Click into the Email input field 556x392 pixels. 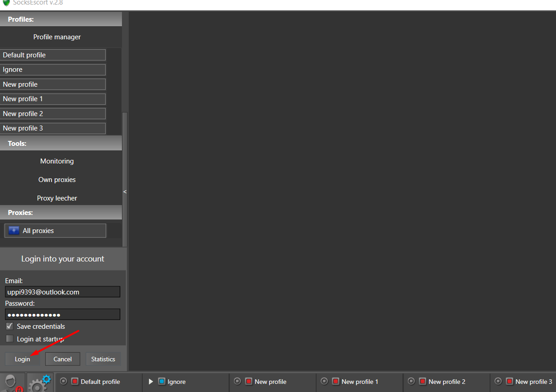(62, 292)
